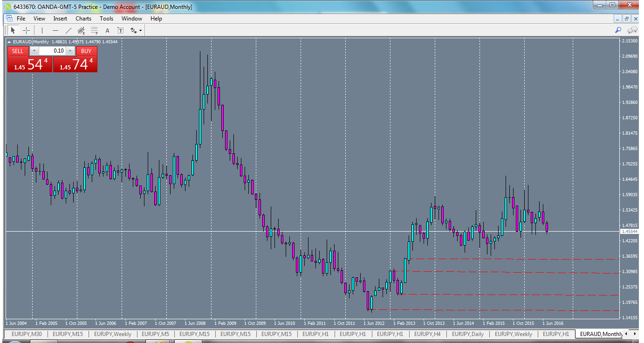
Task: Select the Text Label tool
Action: tap(120, 30)
